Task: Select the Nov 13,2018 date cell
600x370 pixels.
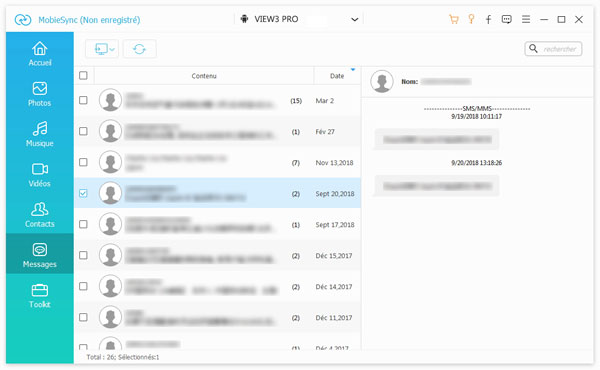Action: [334, 163]
